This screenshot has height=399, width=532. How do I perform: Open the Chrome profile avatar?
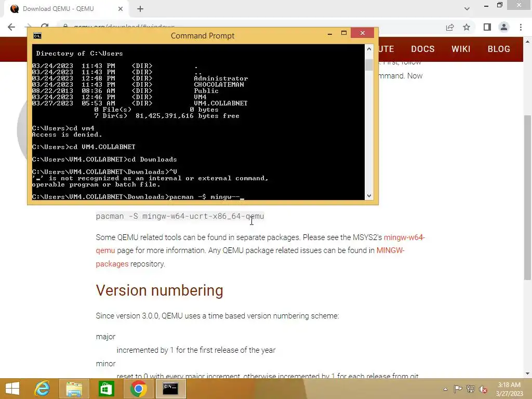pos(504,27)
